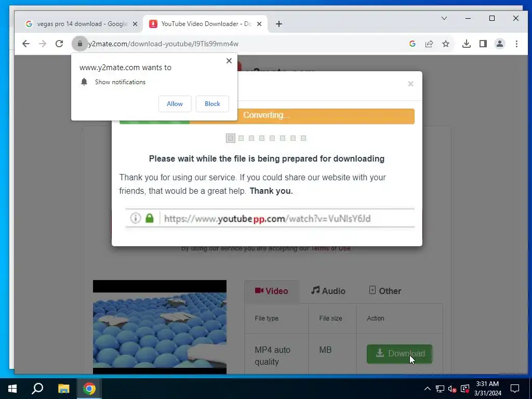Click the muted volume tray icon
Image resolution: width=532 pixels, height=399 pixels.
coord(453,389)
